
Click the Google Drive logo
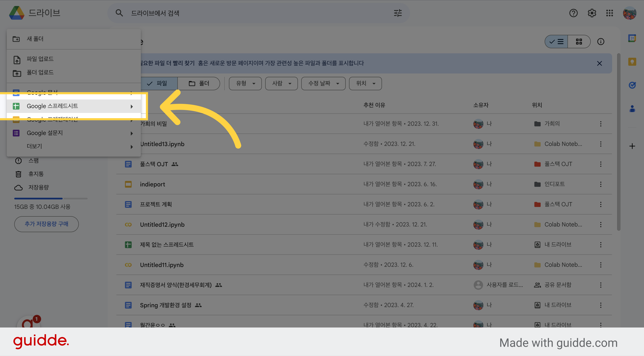coord(17,13)
